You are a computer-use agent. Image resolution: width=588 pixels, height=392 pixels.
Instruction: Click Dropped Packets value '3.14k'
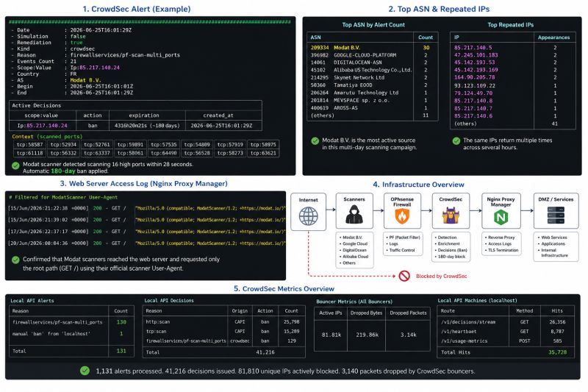tap(408, 335)
